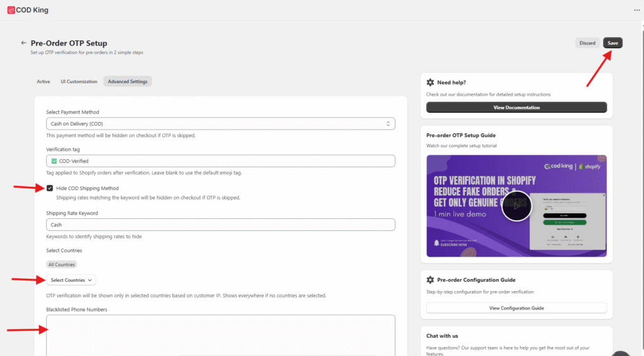Image resolution: width=644 pixels, height=356 pixels.
Task: Select the Advanced Settings tab
Action: 128,82
